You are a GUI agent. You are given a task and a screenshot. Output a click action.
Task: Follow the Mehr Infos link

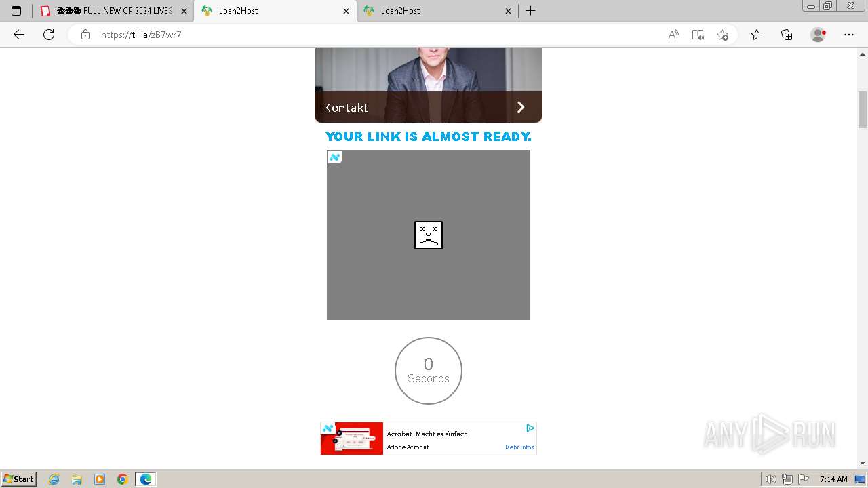tap(519, 447)
